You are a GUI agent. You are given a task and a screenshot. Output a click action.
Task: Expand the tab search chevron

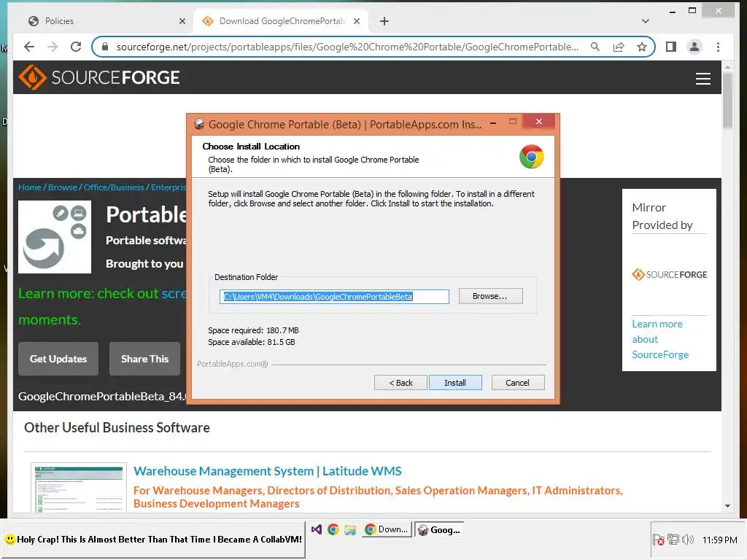[x=645, y=21]
